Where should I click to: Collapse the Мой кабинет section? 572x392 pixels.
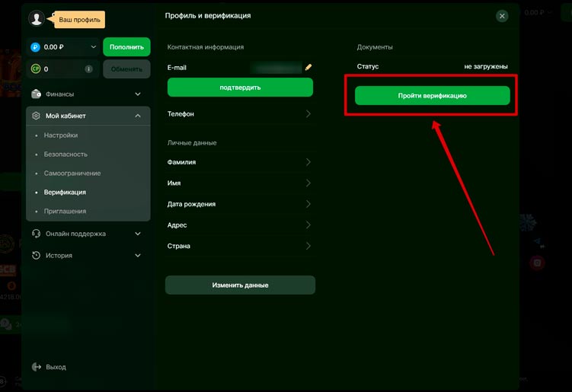[x=138, y=116]
